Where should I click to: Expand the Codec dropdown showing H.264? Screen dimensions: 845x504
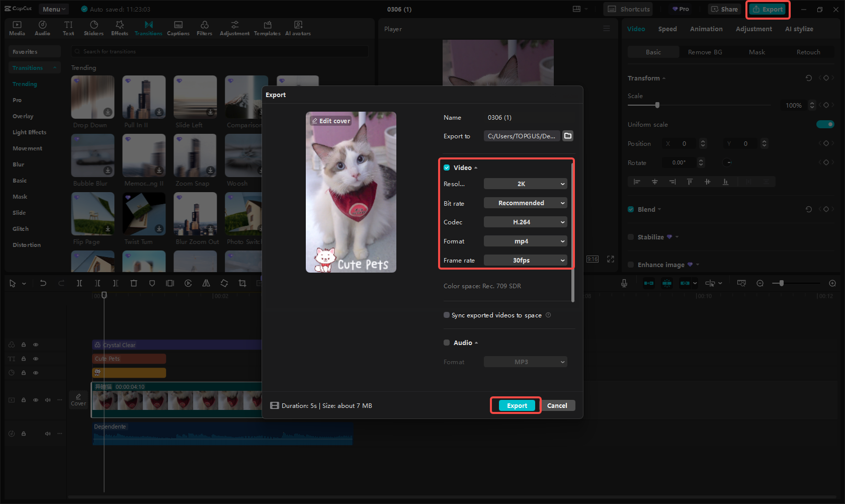(525, 222)
